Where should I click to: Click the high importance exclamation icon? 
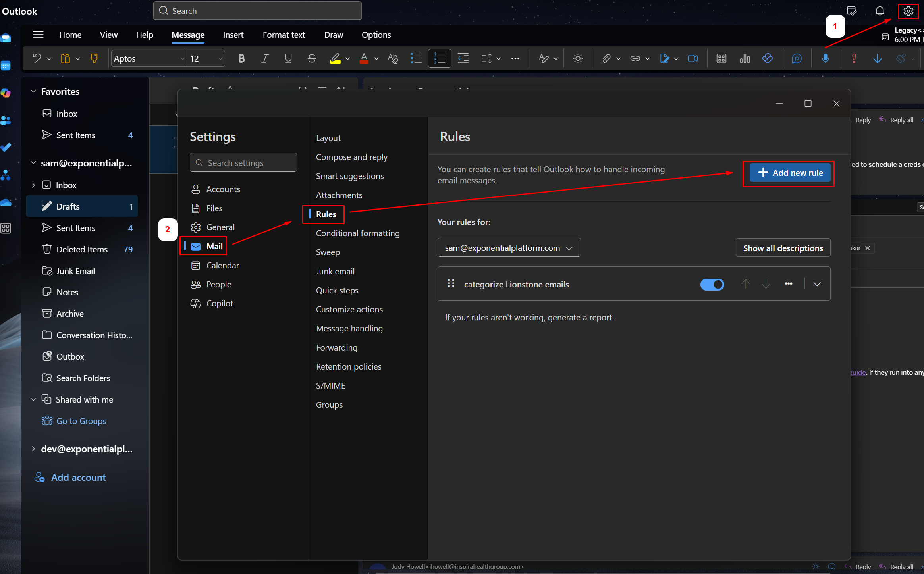[x=854, y=59]
